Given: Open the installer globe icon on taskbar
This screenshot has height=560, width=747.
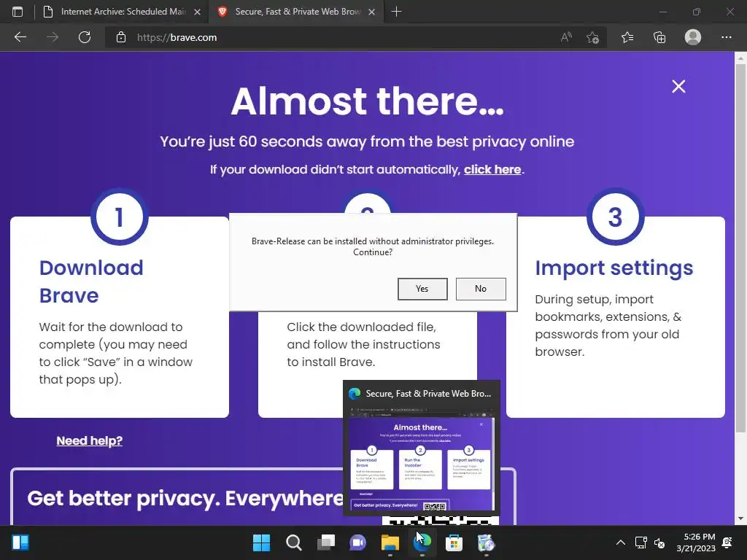Looking at the screenshot, I should [486, 542].
